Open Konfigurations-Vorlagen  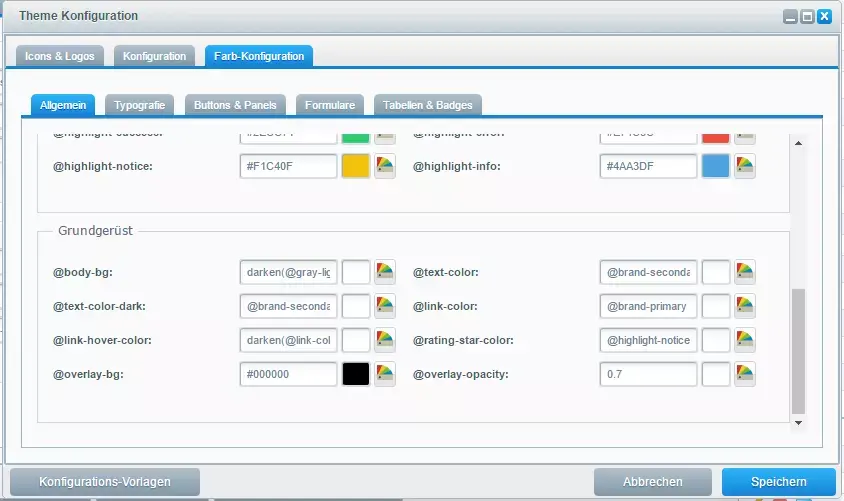[x=104, y=482]
